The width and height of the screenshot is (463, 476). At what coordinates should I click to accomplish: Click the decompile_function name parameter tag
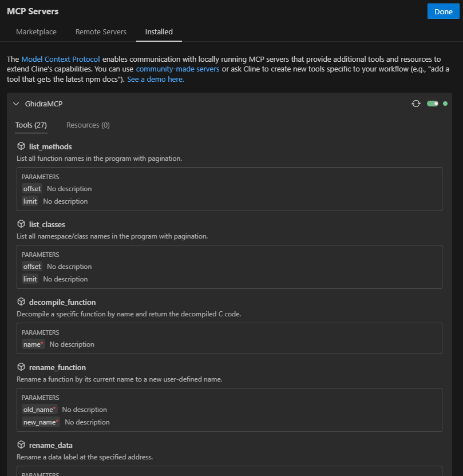[x=33, y=344]
